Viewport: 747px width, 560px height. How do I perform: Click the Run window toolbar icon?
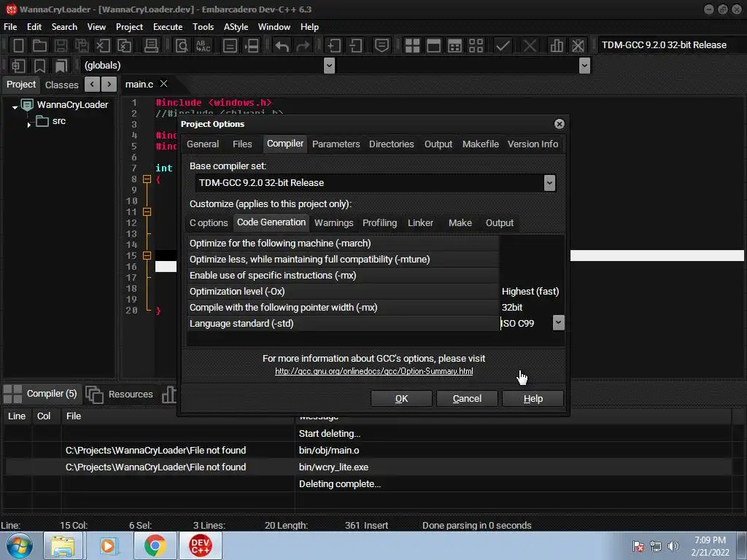tap(433, 45)
